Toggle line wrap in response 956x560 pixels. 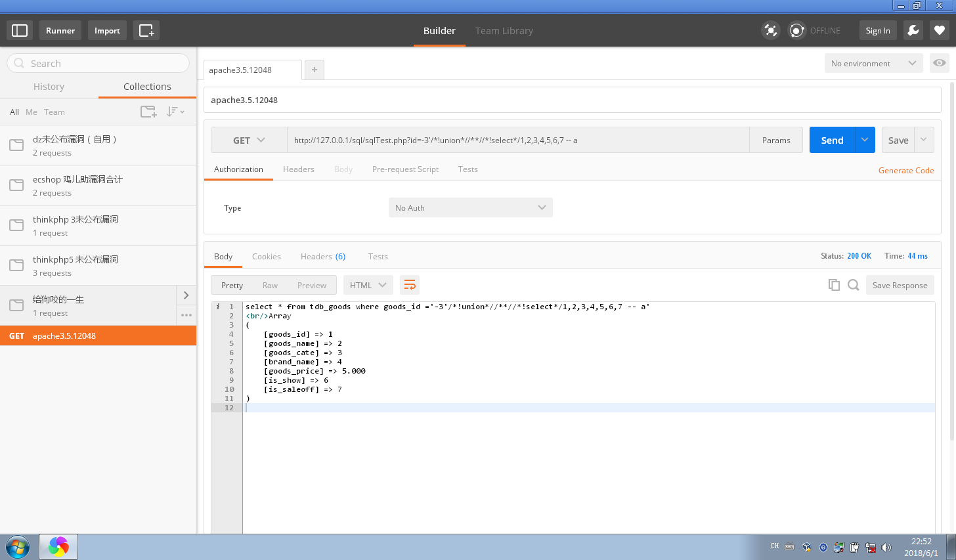410,285
